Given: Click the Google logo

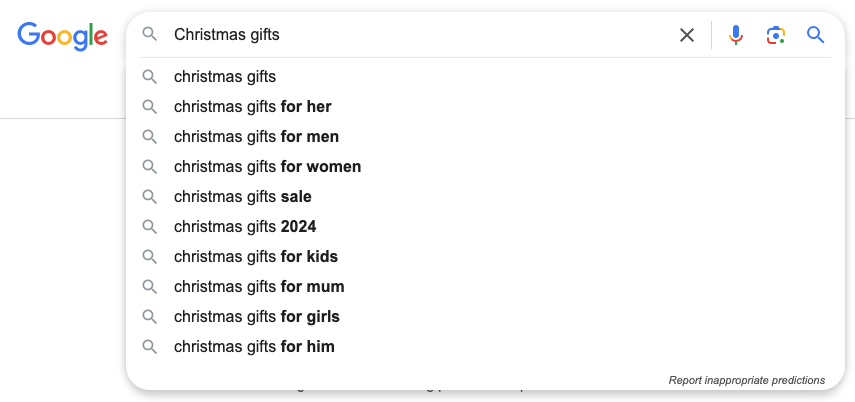Looking at the screenshot, I should (x=62, y=36).
